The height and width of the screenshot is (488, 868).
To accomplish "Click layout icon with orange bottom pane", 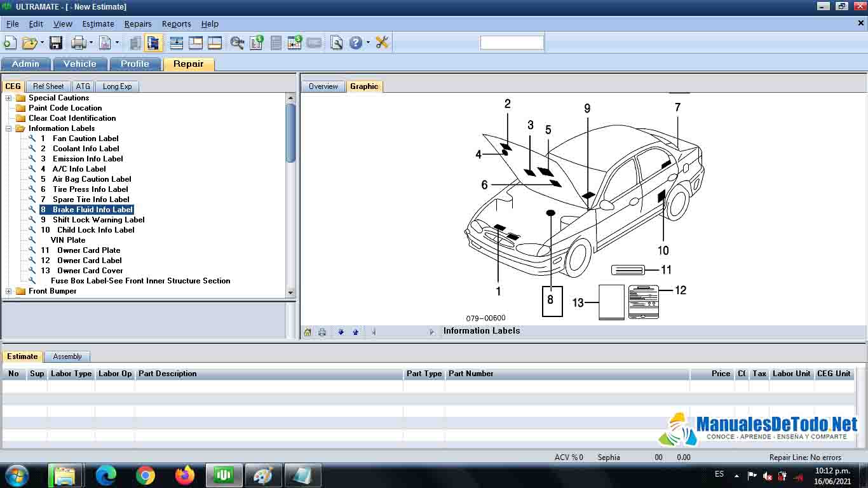I will point(215,43).
